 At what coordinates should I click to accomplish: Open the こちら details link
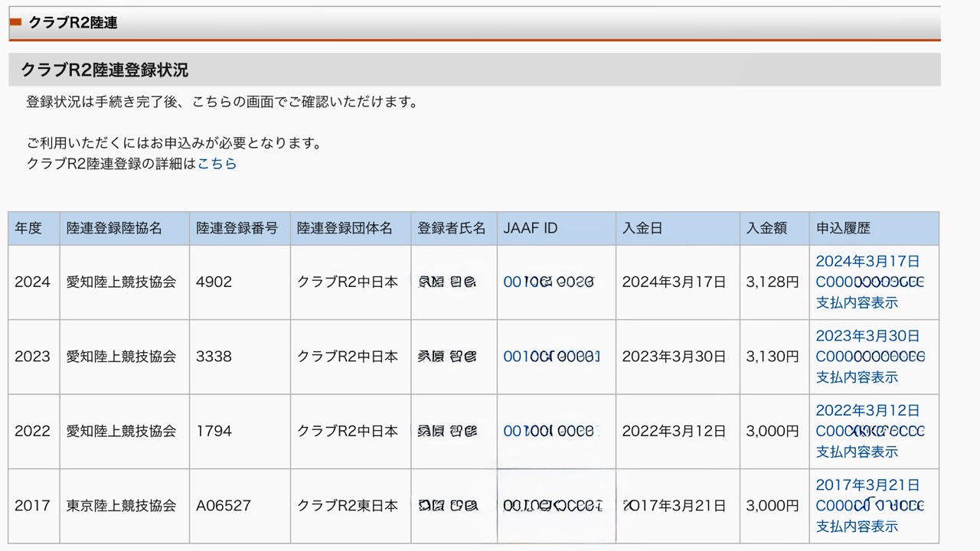point(217,163)
